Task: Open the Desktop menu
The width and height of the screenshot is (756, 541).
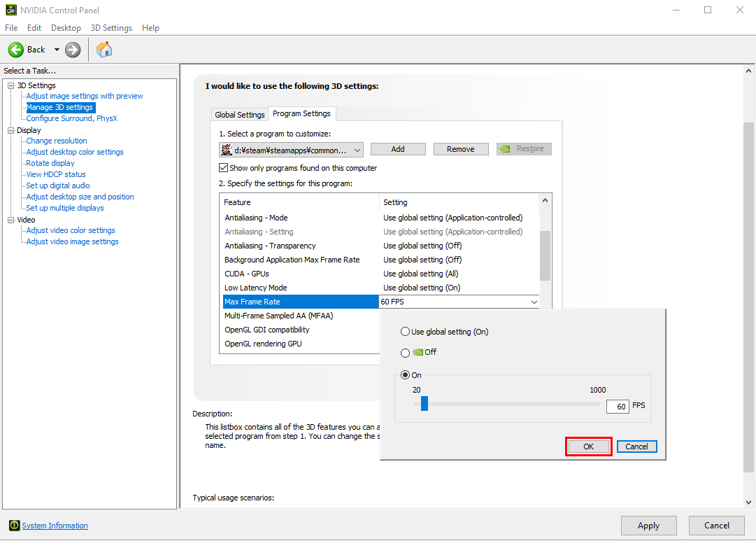Action: [x=66, y=28]
